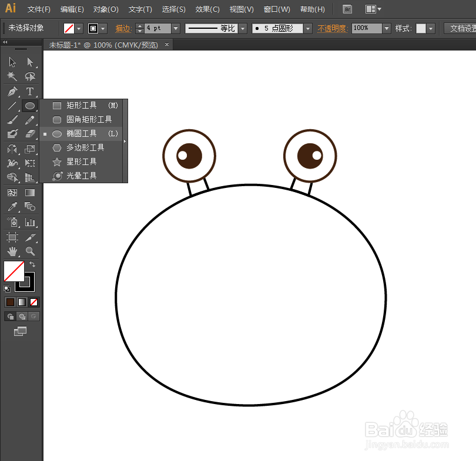This screenshot has width=476, height=461.
Task: Open the stroke weight dropdown
Action: (x=176, y=29)
